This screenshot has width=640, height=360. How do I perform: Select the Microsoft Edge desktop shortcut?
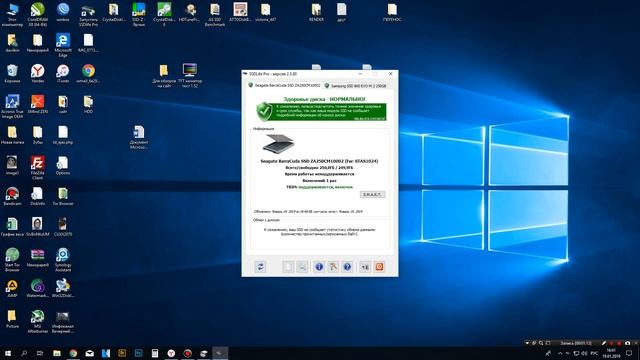(63, 45)
